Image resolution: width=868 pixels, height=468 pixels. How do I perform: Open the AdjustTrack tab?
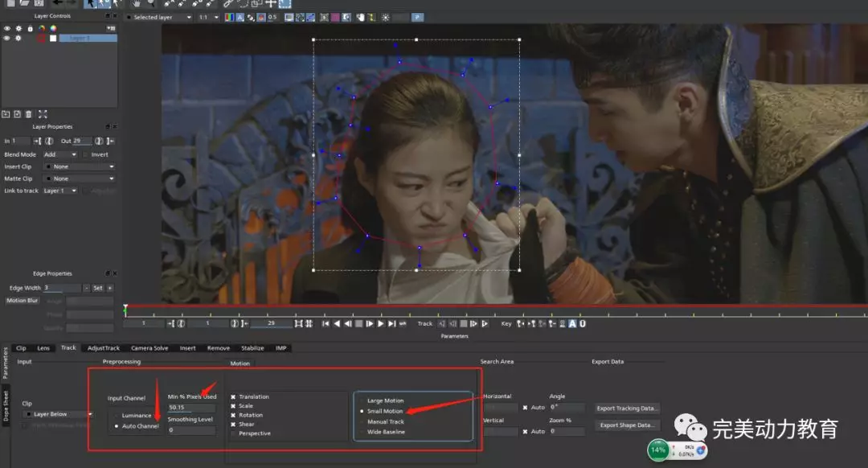[104, 348]
